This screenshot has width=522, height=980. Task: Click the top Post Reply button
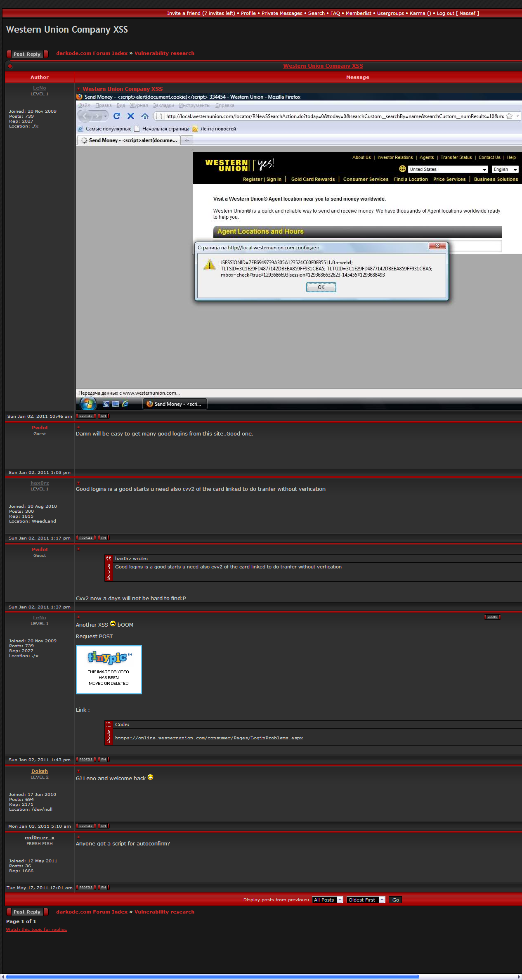point(27,54)
